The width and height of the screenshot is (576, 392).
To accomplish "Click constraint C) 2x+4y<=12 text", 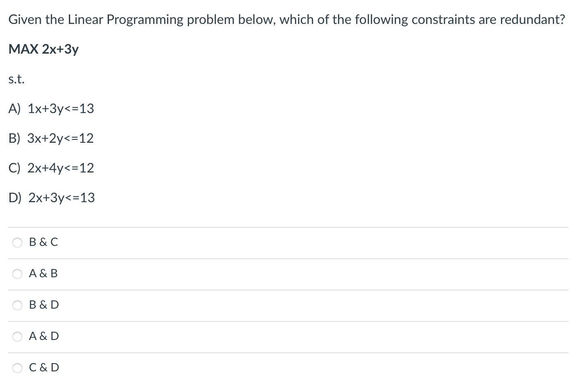I will coord(51,168).
